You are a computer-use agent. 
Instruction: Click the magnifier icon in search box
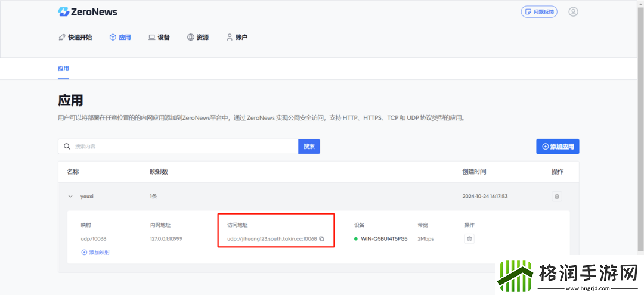pos(67,147)
